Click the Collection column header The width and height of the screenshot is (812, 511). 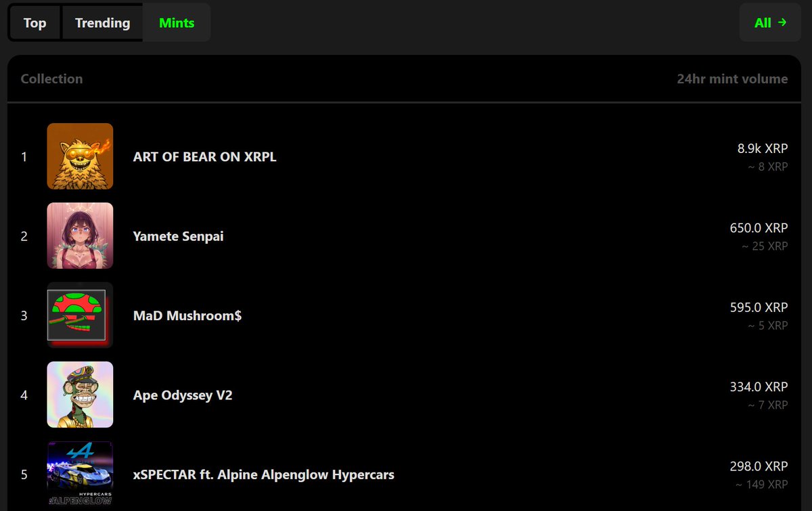click(x=51, y=79)
